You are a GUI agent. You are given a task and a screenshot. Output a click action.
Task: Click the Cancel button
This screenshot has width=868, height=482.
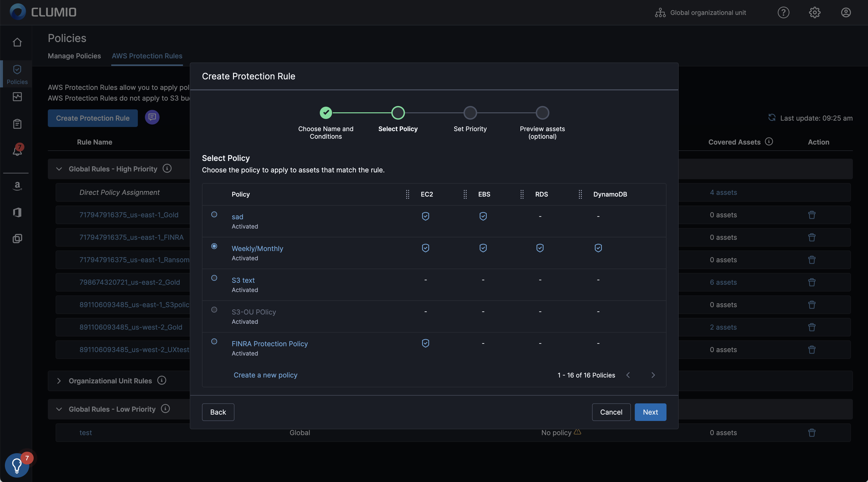pyautogui.click(x=611, y=412)
